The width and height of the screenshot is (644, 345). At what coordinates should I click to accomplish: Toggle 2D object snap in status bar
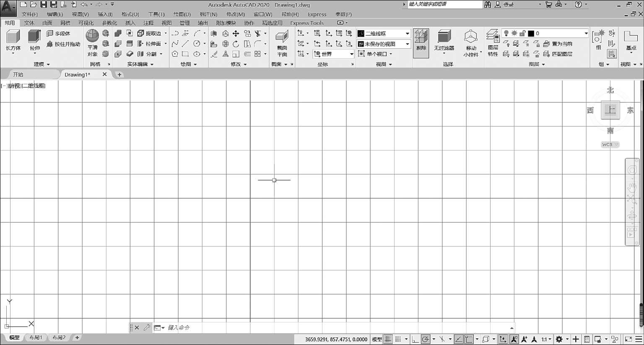coord(469,339)
